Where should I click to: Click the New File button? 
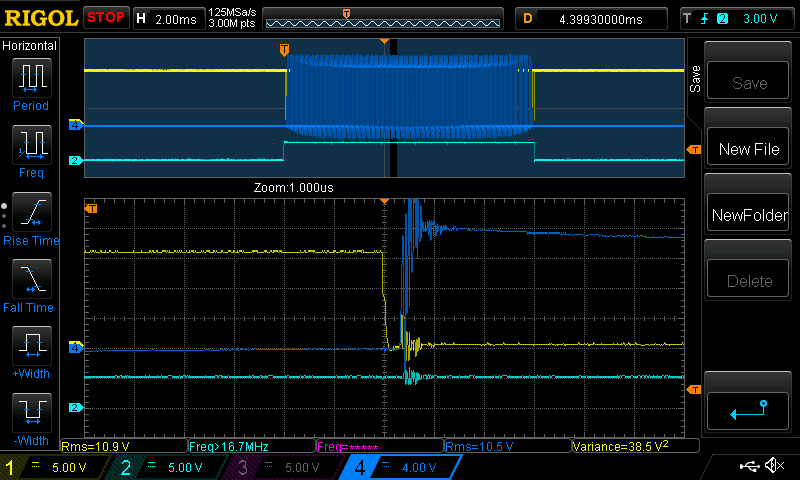coord(749,149)
